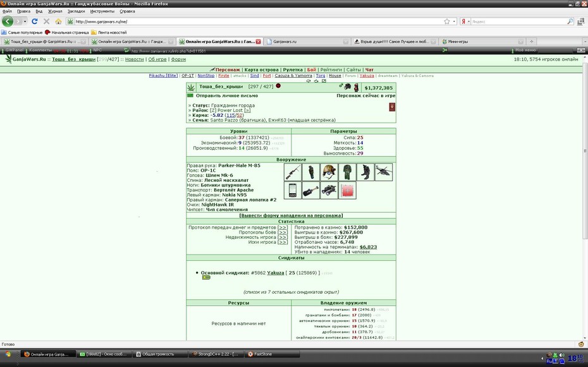
Task: Open the Самые популярные bookmark
Action: [22, 33]
